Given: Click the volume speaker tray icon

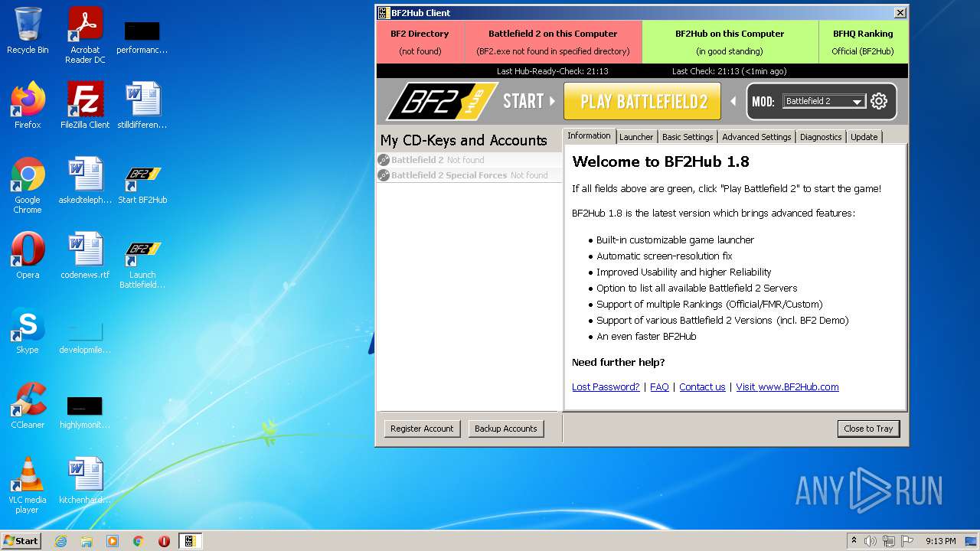Looking at the screenshot, I should tap(871, 541).
